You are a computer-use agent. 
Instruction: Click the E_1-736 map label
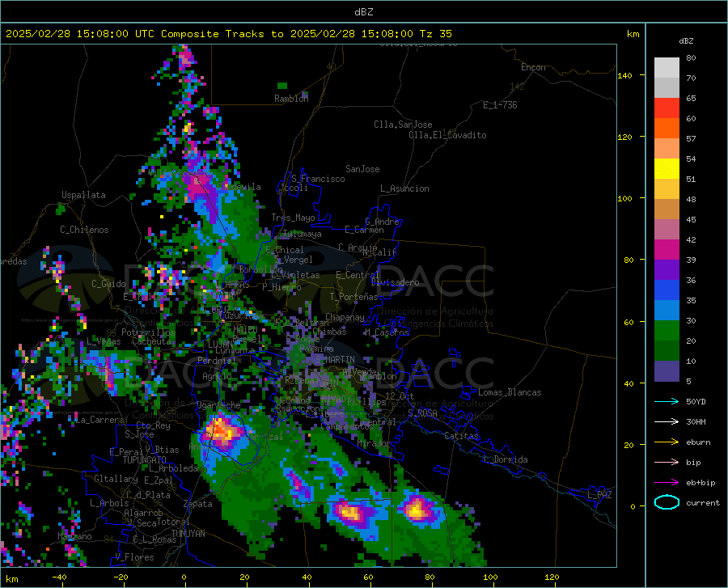(500, 105)
